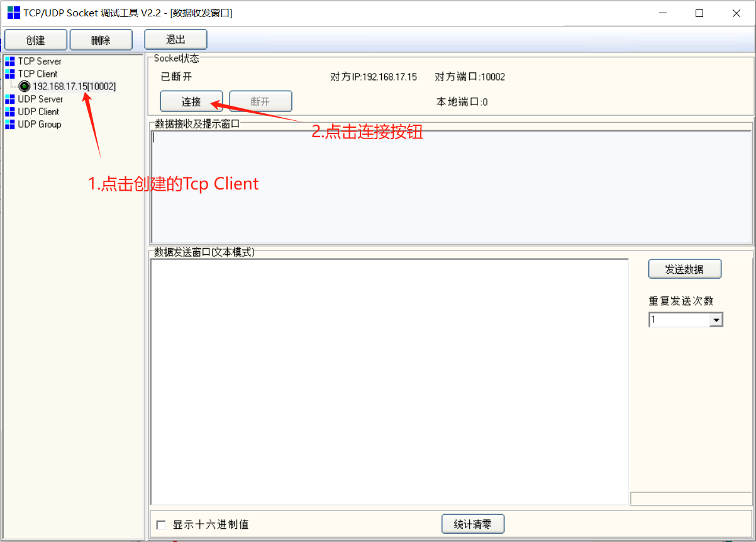Click the cyan-blue squares icon before TCP Server
This screenshot has height=542, width=756.
click(x=9, y=61)
